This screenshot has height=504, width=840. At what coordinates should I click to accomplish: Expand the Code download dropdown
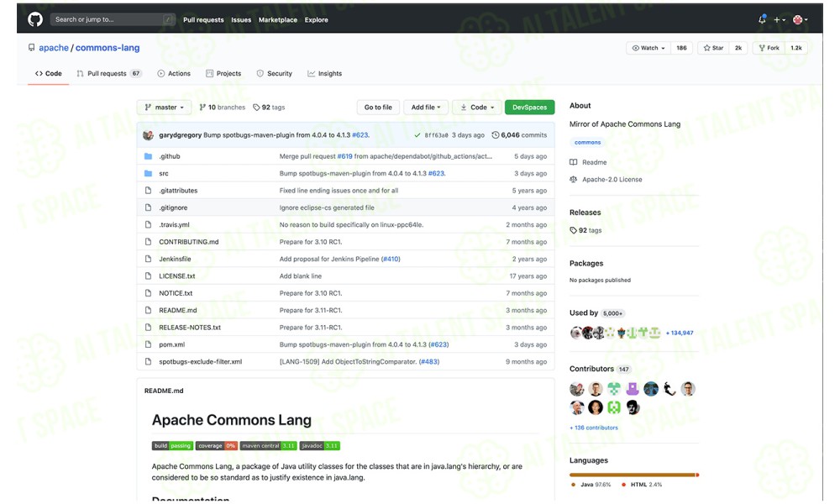(477, 108)
